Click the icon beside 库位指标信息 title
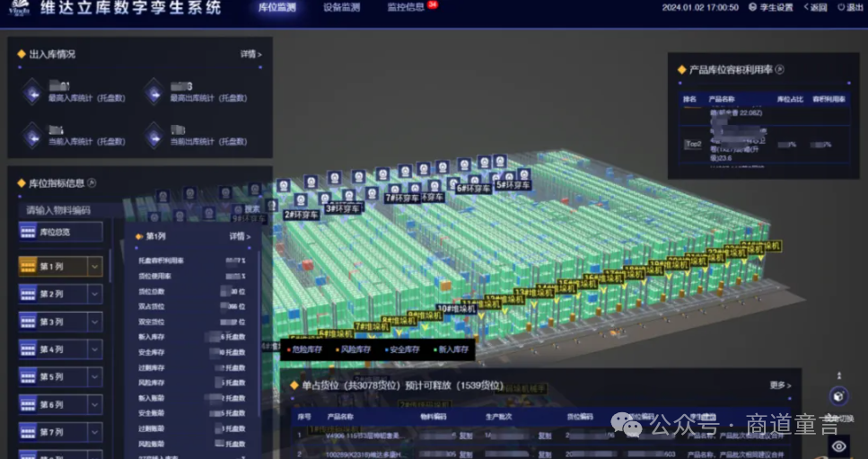Screen dimensions: 868x459 tap(92, 183)
